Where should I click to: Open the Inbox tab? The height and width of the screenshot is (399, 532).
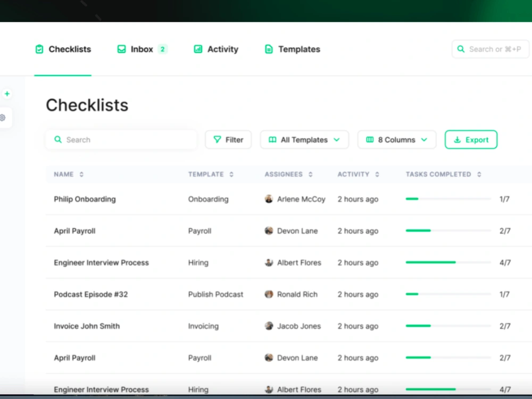[142, 49]
